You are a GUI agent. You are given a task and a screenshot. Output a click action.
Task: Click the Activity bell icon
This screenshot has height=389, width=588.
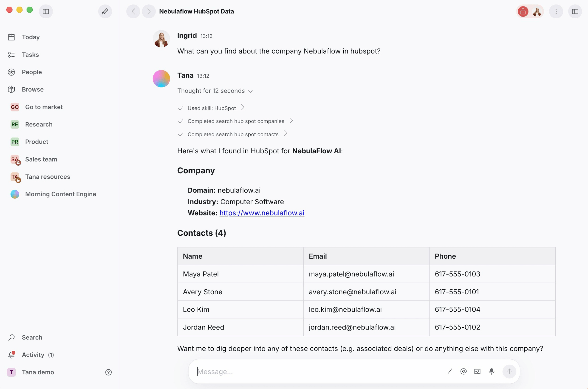11,355
